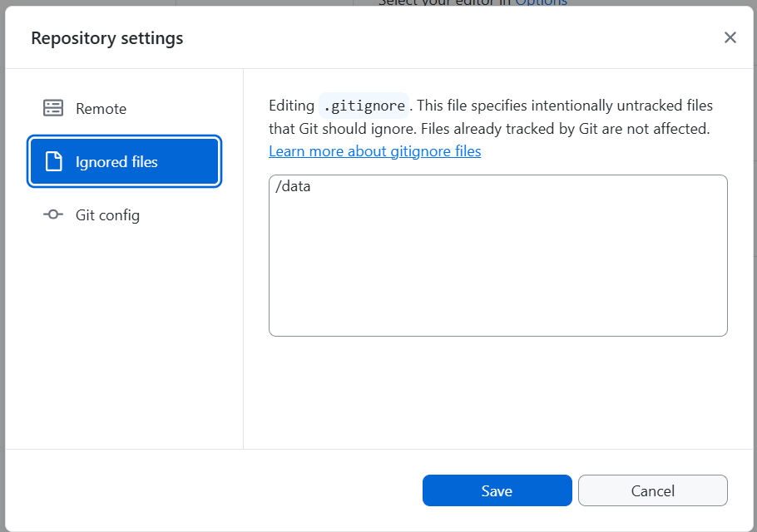Cancel the repository settings changes
This screenshot has height=532, width=757.
[652, 490]
